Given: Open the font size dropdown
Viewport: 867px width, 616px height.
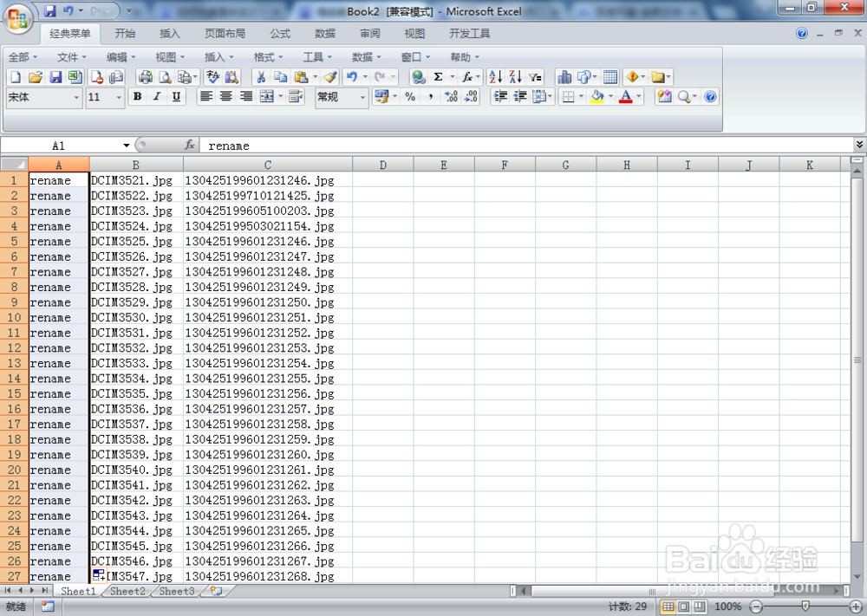Looking at the screenshot, I should click(118, 98).
